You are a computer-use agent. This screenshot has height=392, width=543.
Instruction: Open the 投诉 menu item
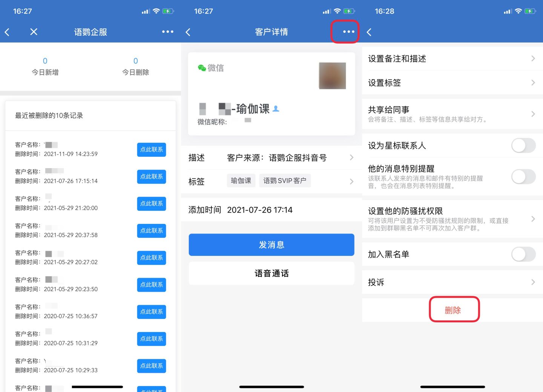(452, 282)
